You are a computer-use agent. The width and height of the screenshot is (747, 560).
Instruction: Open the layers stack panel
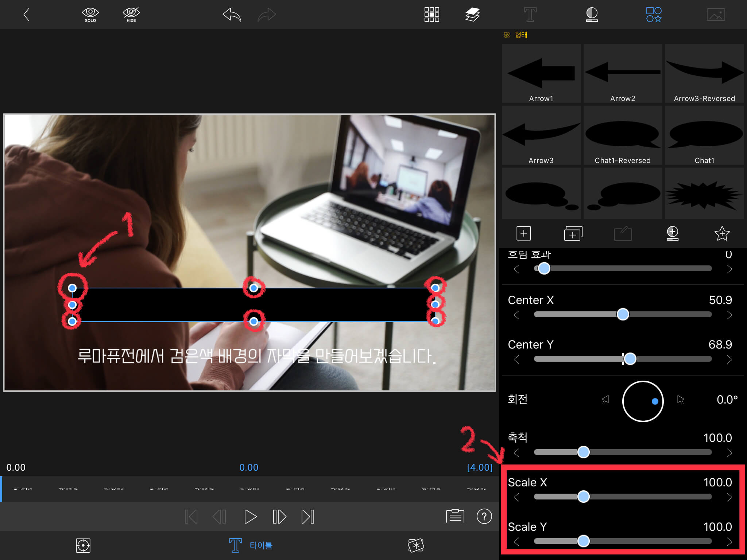point(472,15)
